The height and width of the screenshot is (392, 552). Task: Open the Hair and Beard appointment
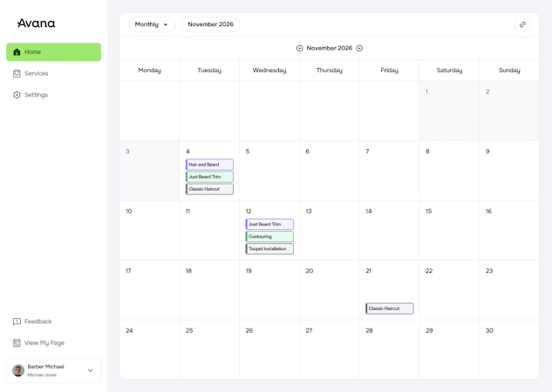tap(209, 165)
